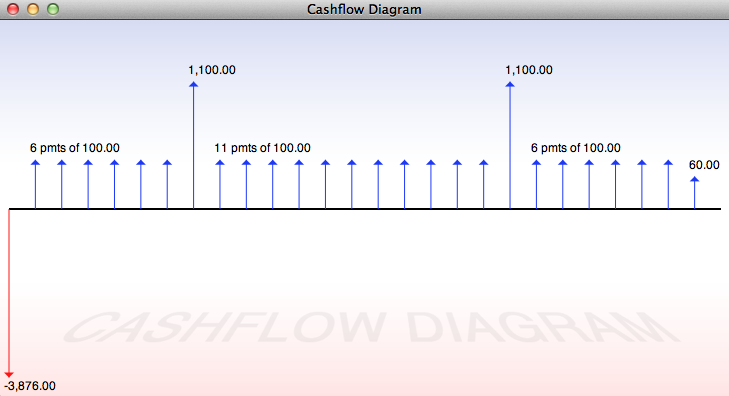The width and height of the screenshot is (729, 396).
Task: Click the red -3,876.00 outflow arrow
Action: click(x=9, y=293)
